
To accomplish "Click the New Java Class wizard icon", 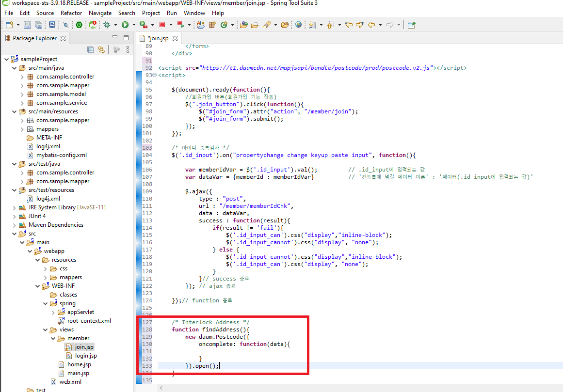I will 201,25.
